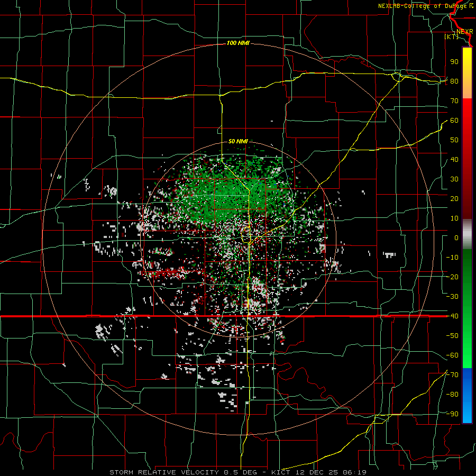476x476 pixels.
Task: Click the -50 value on the velocity scale
Action: pyautogui.click(x=452, y=336)
